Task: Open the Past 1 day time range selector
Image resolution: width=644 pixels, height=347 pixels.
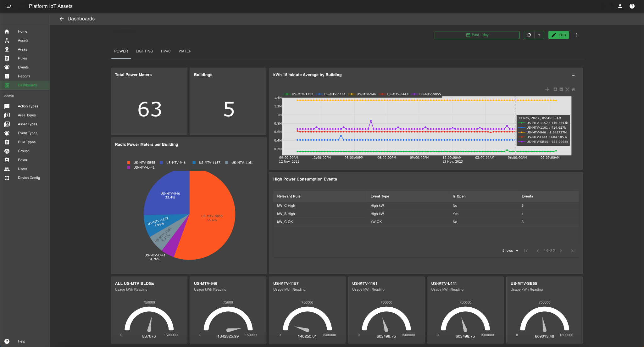Action: pos(477,35)
